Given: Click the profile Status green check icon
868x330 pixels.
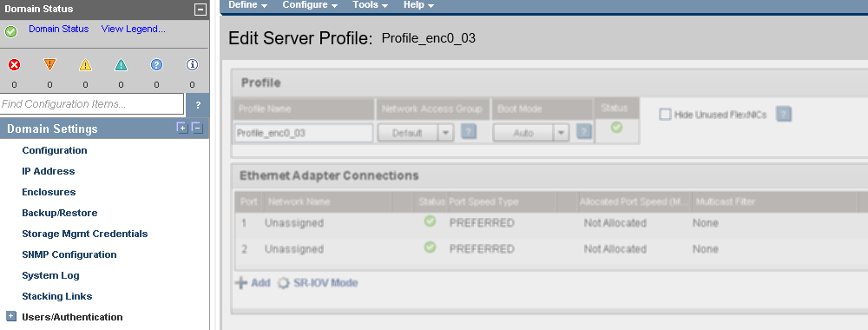Looking at the screenshot, I should (x=616, y=128).
